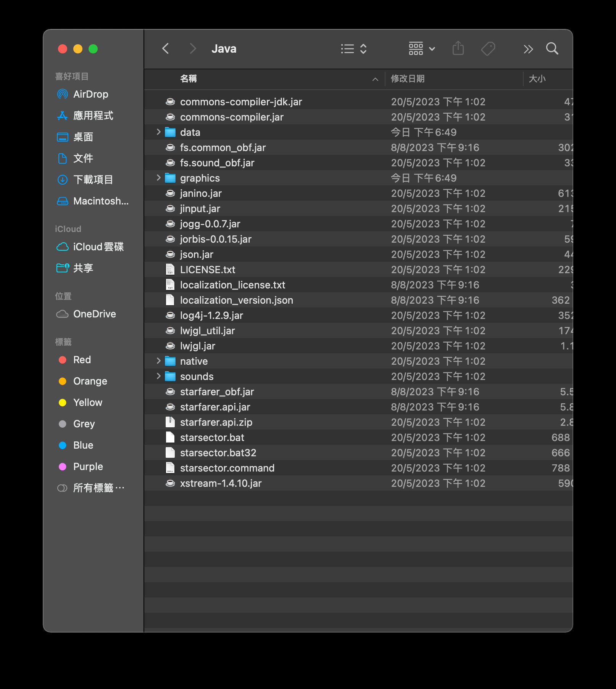This screenshot has width=616, height=689.
Task: Expand the graphics folder disclosure arrow
Action: click(159, 178)
